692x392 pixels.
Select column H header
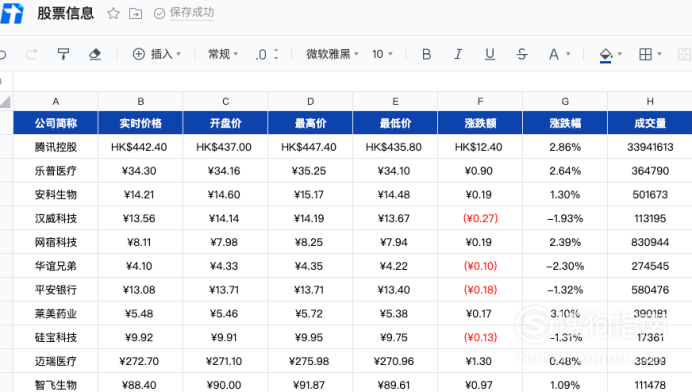(x=650, y=102)
